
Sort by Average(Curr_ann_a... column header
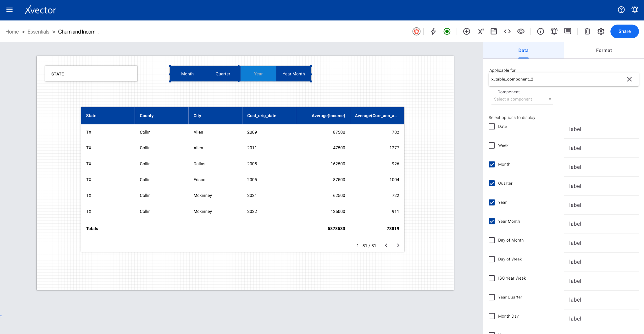(x=377, y=116)
